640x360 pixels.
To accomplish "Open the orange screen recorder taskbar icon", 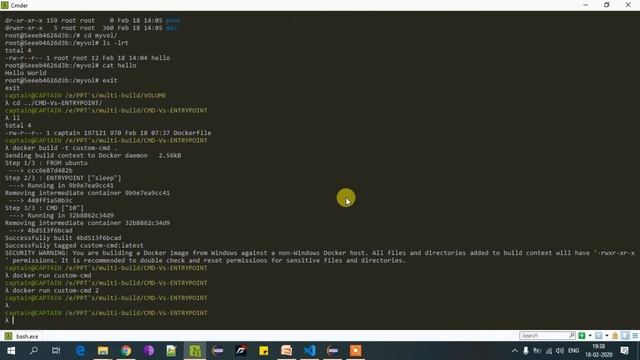I will click(356, 351).
